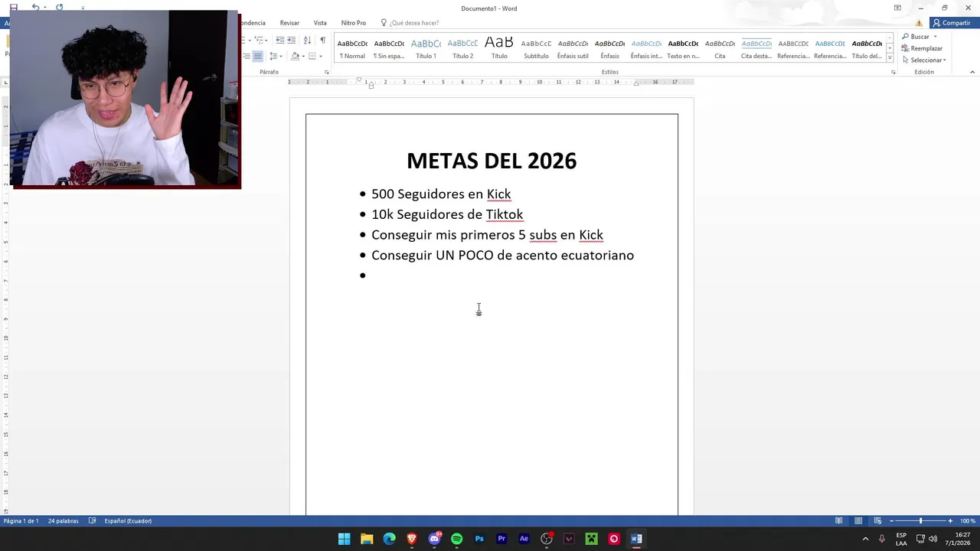Apply the Énfasis sutil style
The height and width of the screenshot is (551, 980).
[x=573, y=49]
